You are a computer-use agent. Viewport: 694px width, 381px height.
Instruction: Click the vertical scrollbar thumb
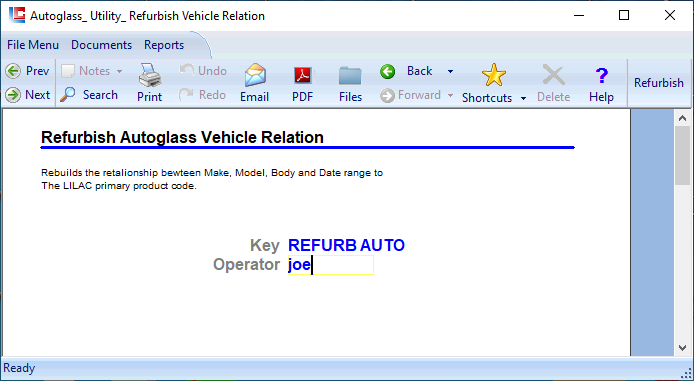tap(682, 155)
